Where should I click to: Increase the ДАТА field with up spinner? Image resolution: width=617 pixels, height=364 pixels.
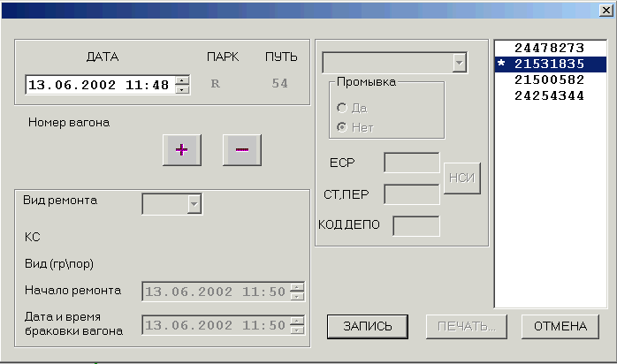pyautogui.click(x=182, y=80)
